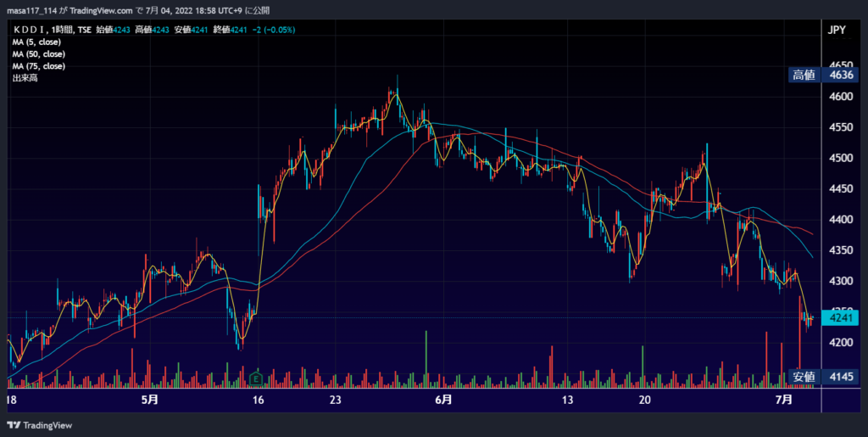
Task: Click the 出来高 volume indicator label
Action: pos(25,78)
